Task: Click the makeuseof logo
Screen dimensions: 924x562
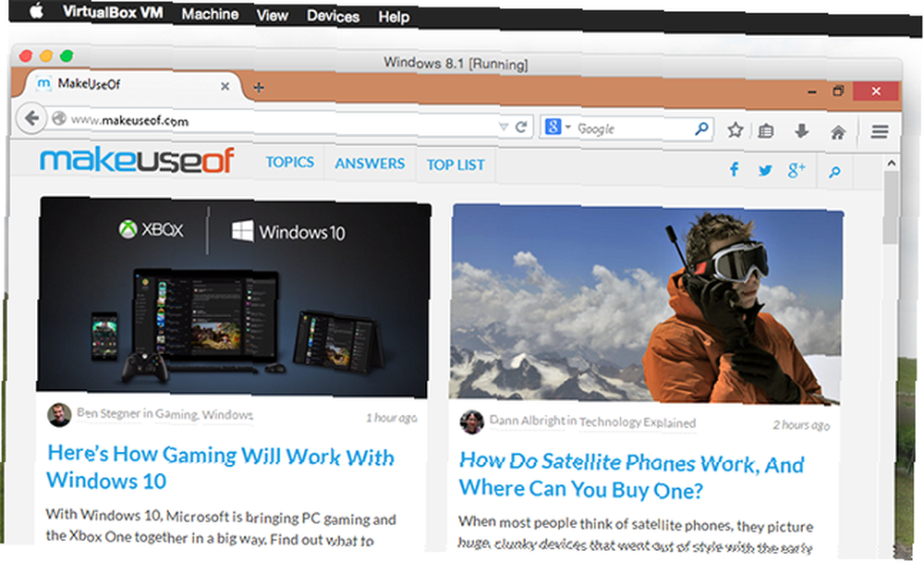Action: tap(137, 160)
